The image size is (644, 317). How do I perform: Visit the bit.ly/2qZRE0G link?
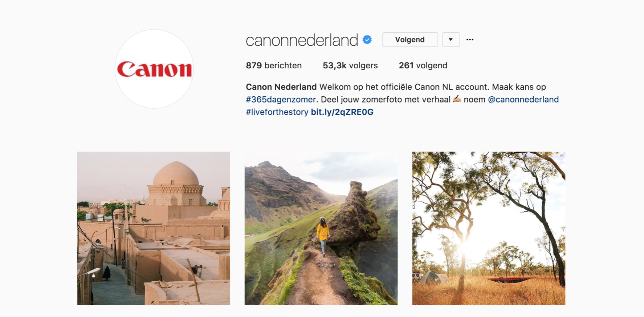click(x=342, y=112)
